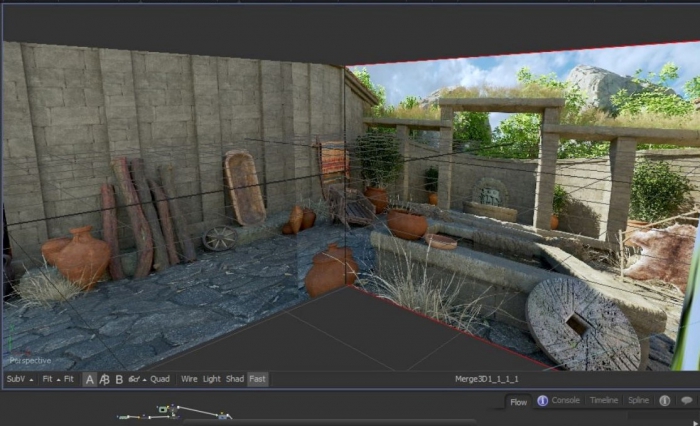Image resolution: width=700 pixels, height=426 pixels.
Task: Toggle Light in the 3D viewer
Action: click(x=212, y=379)
